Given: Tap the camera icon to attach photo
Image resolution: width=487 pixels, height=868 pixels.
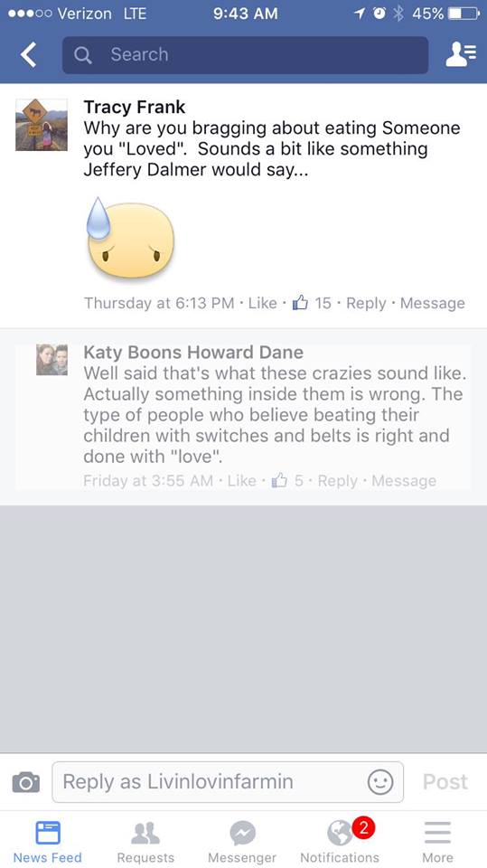Looking at the screenshot, I should (x=26, y=781).
